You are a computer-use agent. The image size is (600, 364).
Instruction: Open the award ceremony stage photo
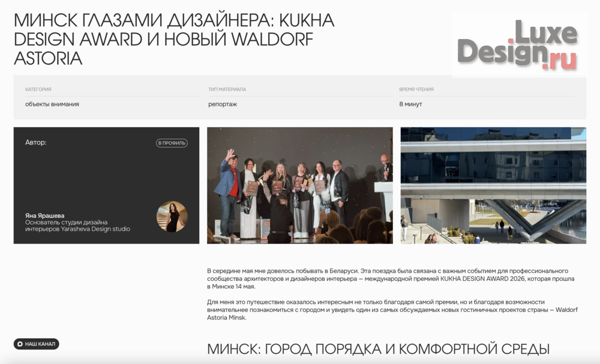coord(299,185)
